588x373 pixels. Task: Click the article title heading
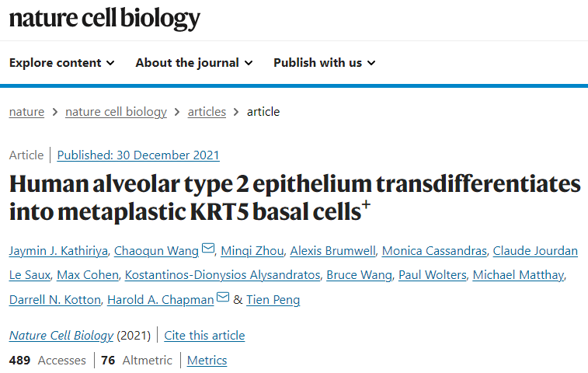tap(294, 197)
